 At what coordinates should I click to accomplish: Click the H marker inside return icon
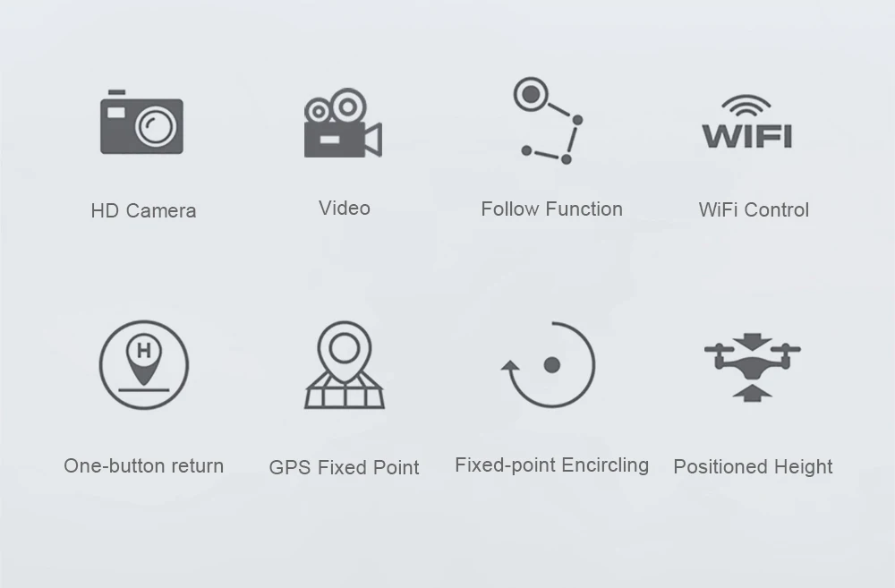(144, 350)
